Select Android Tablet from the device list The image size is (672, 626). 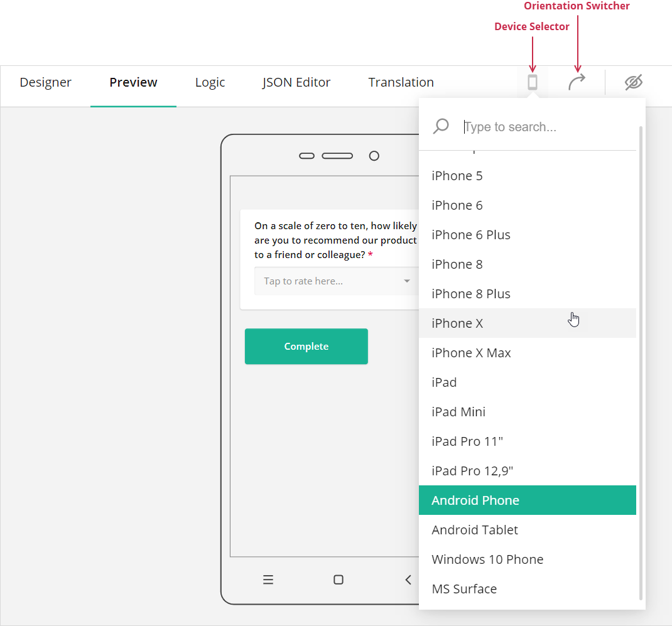point(475,529)
